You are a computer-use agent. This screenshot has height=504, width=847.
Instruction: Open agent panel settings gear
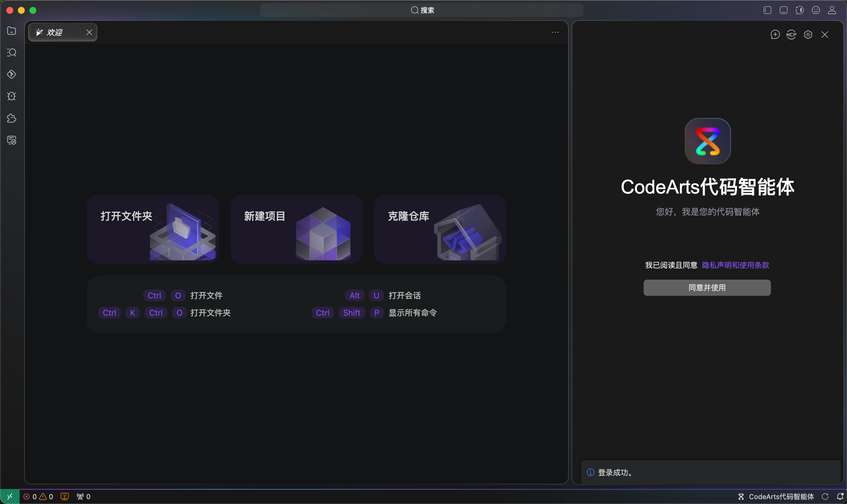(x=808, y=35)
